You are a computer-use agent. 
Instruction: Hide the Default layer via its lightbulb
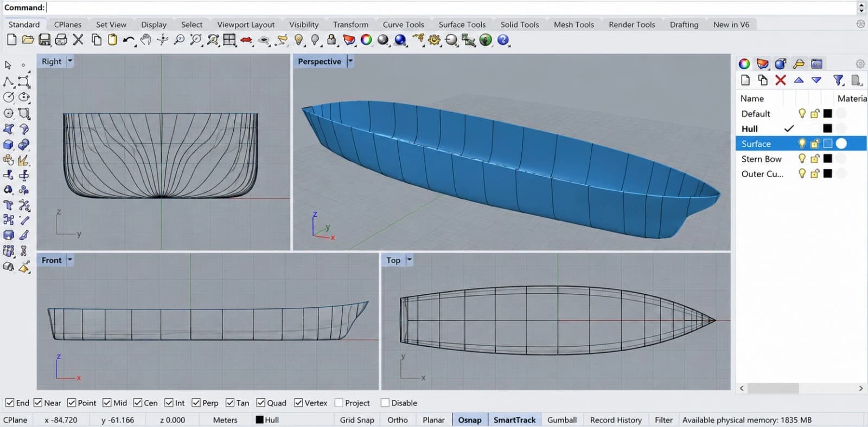(x=802, y=113)
